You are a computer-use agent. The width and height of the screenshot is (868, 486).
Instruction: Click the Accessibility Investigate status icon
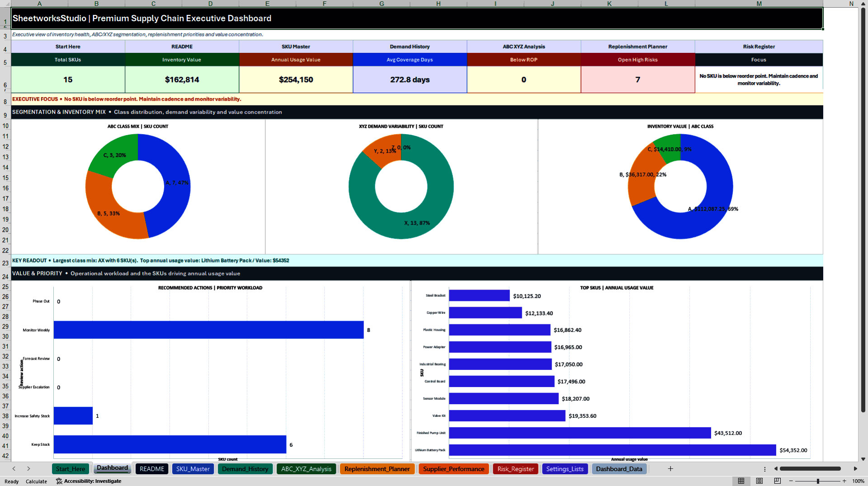pos(59,481)
